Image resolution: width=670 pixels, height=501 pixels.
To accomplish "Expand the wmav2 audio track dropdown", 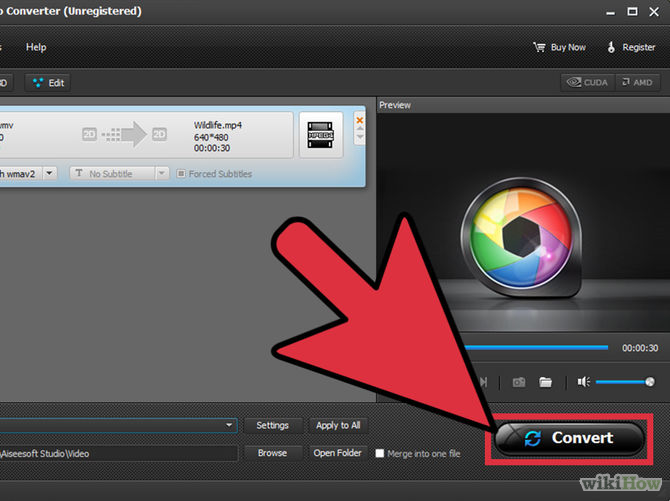I will coord(50,173).
